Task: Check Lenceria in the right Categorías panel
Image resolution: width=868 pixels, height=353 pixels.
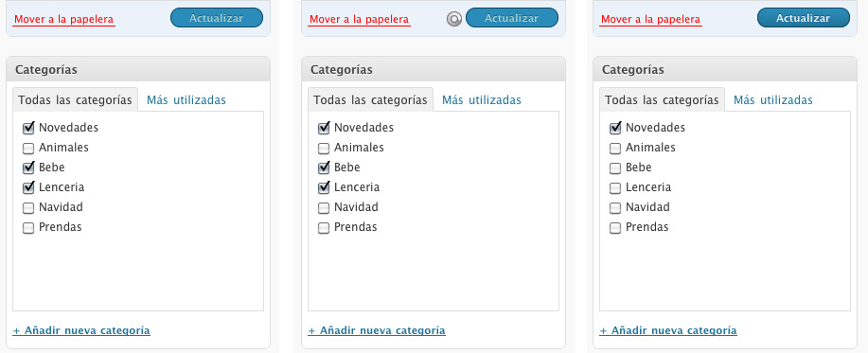Action: click(615, 188)
